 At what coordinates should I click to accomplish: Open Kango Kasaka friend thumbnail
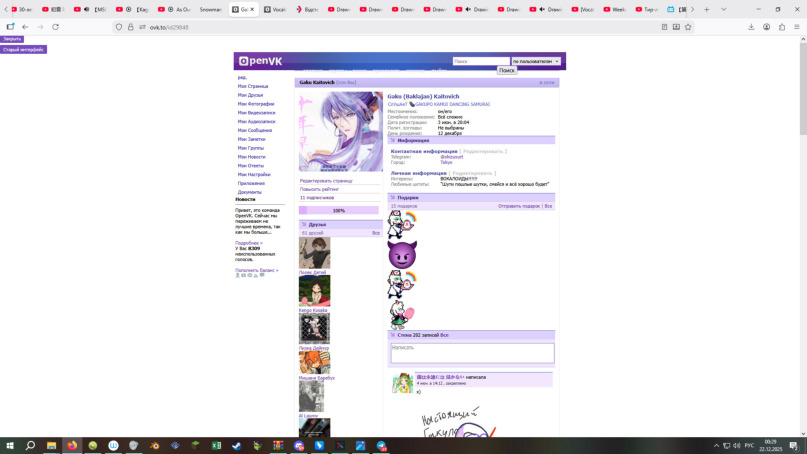coord(314,291)
